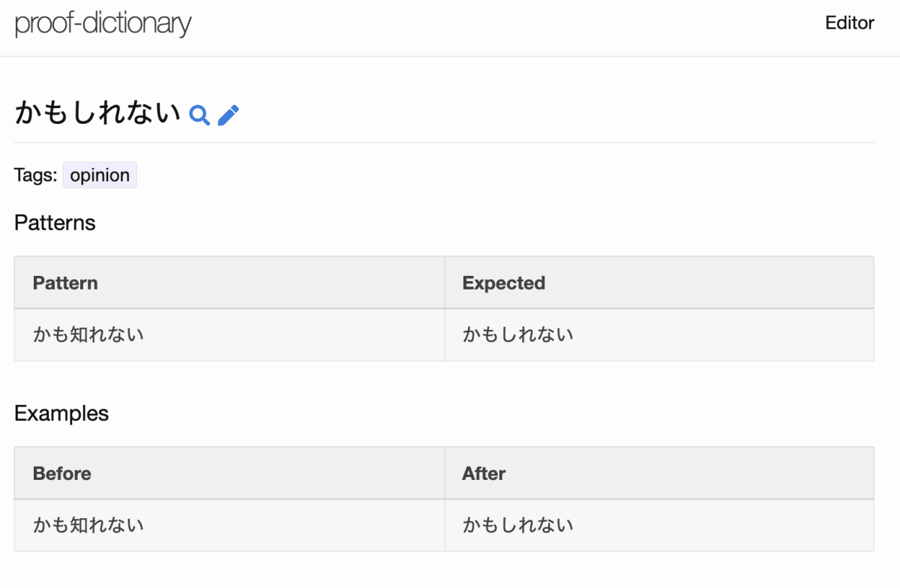This screenshot has width=900, height=588.
Task: Click the divider line under the title
Action: coord(444,142)
